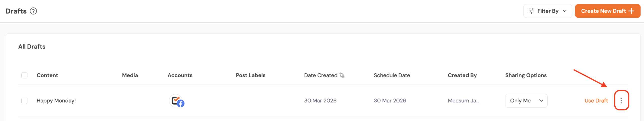Open the Drafts help question mark icon
Screen dimensions: 644x121
coord(33,11)
